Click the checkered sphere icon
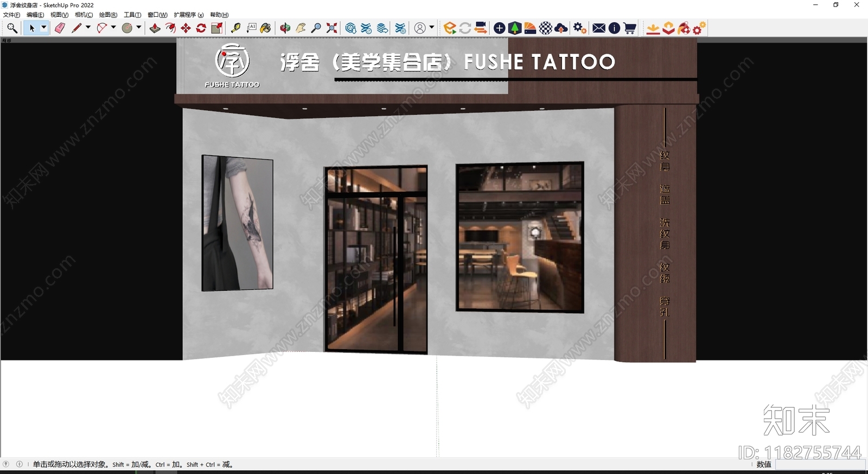The image size is (868, 474). point(546,28)
